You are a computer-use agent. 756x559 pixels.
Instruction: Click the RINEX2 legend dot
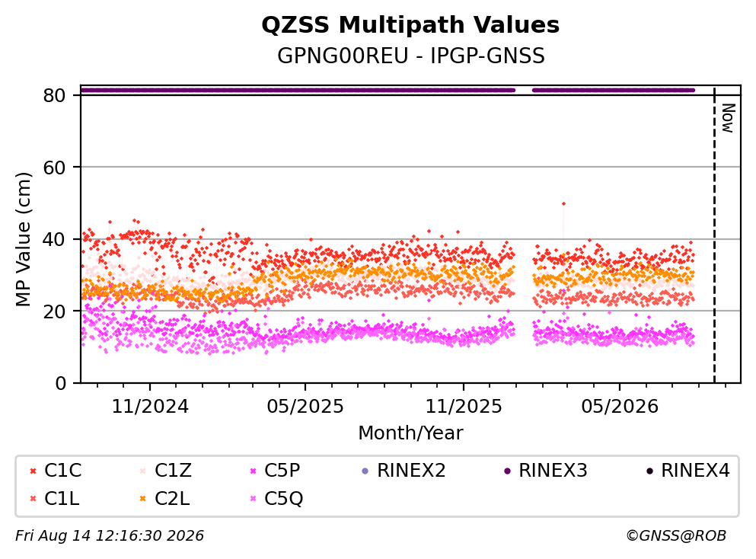(x=365, y=471)
